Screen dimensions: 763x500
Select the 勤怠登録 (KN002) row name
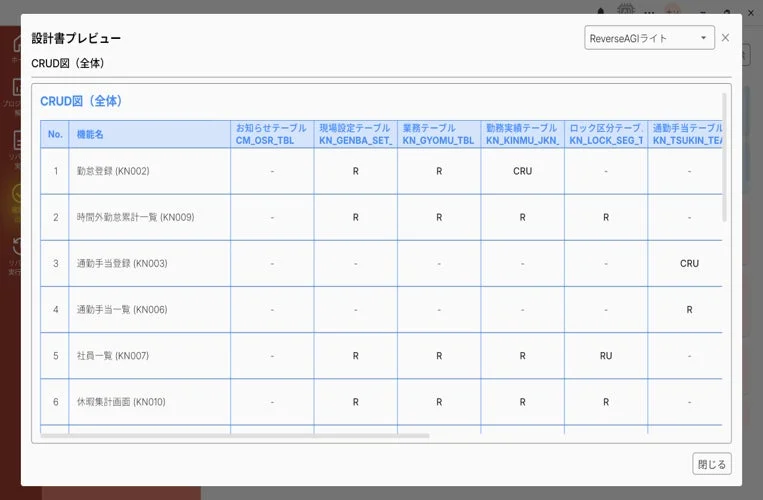(x=113, y=171)
